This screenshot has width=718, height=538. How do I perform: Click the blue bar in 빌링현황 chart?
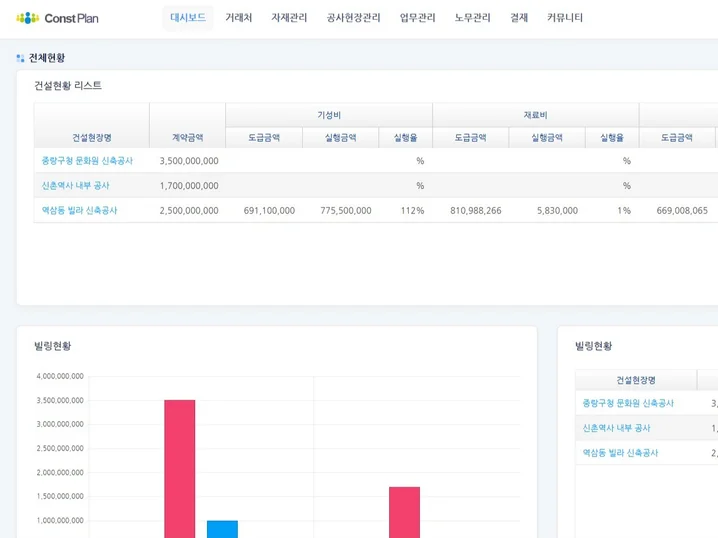222,529
